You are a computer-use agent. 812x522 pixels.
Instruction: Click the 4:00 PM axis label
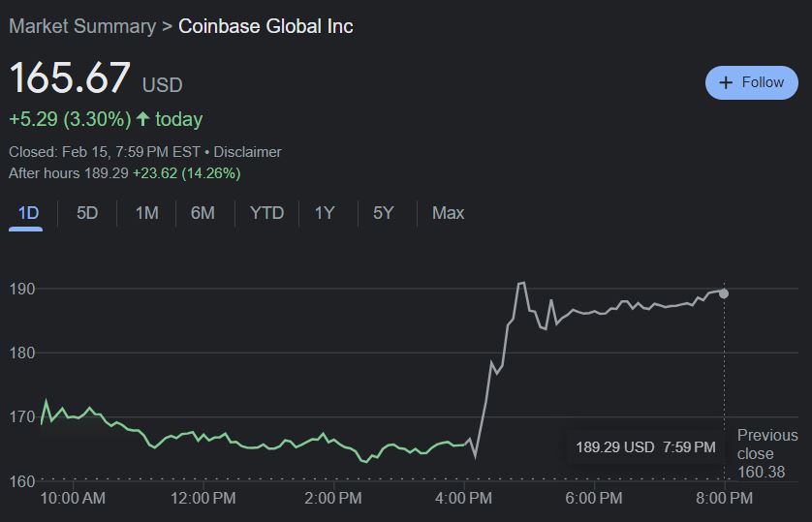tap(463, 498)
